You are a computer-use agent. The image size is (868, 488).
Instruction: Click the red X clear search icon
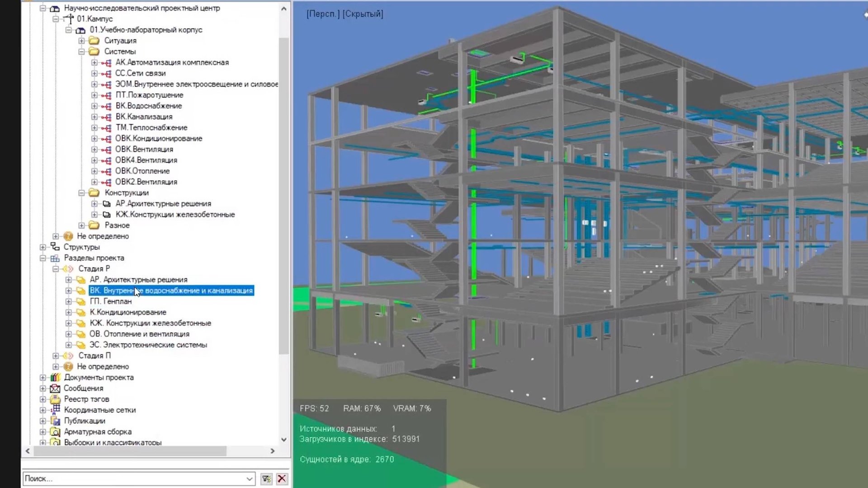pos(282,479)
